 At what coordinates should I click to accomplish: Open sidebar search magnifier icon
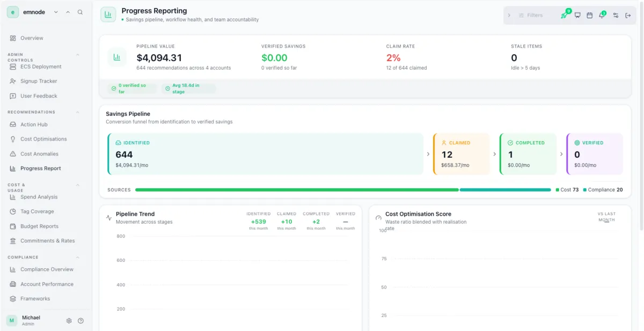point(80,12)
